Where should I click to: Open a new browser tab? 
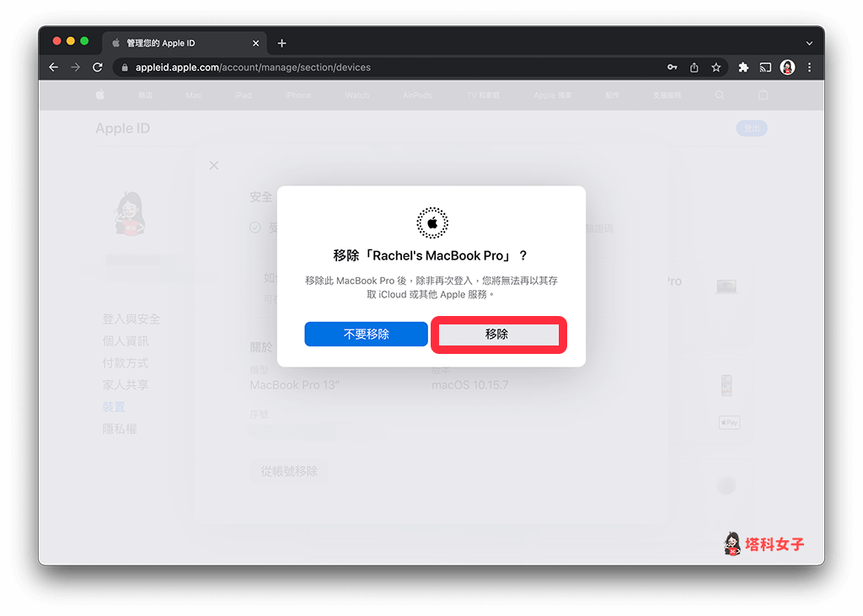[x=281, y=43]
